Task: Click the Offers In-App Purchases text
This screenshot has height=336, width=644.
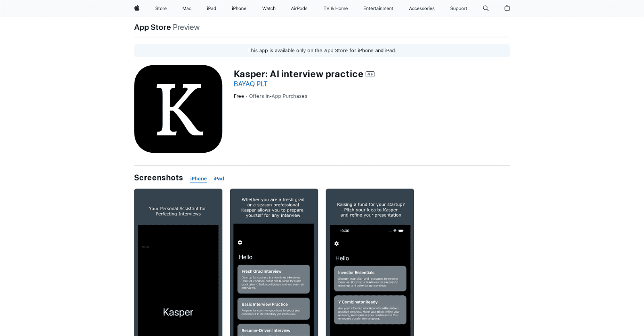Action: [278, 96]
